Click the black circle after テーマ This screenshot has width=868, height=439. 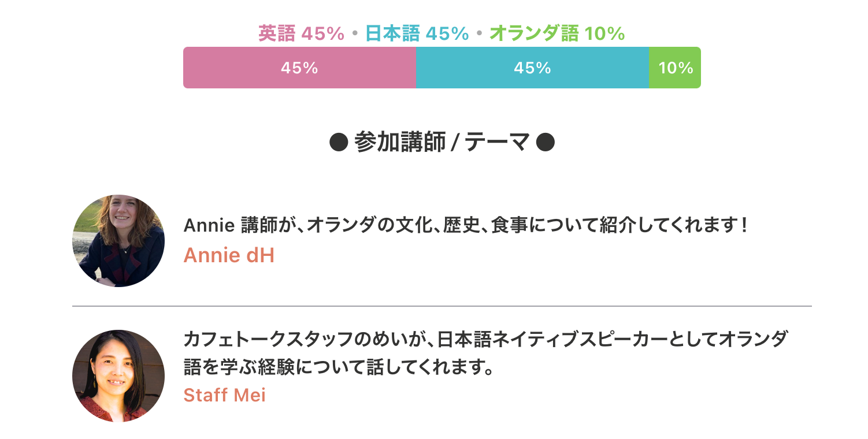[545, 142]
